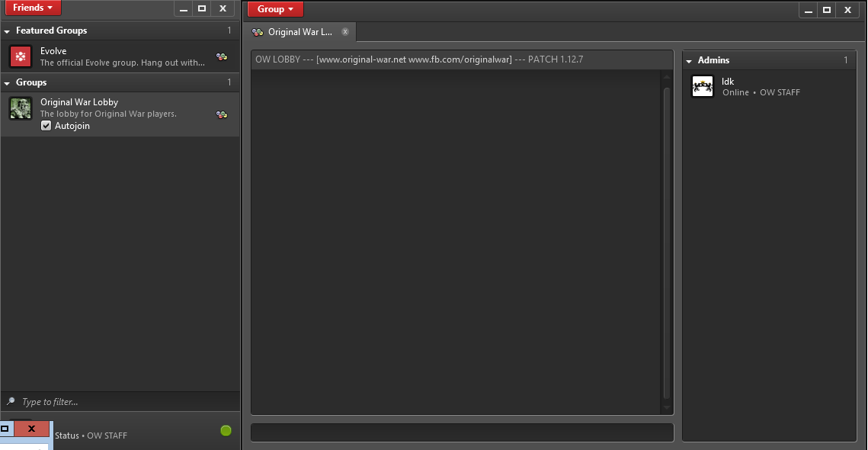Image resolution: width=868 pixels, height=450 pixels.
Task: Click group chat icon beside Evolve
Action: (222, 56)
